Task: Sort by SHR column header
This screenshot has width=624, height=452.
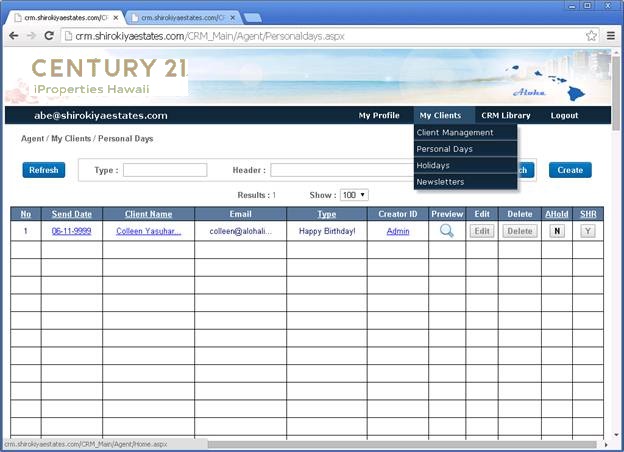Action: click(x=588, y=214)
